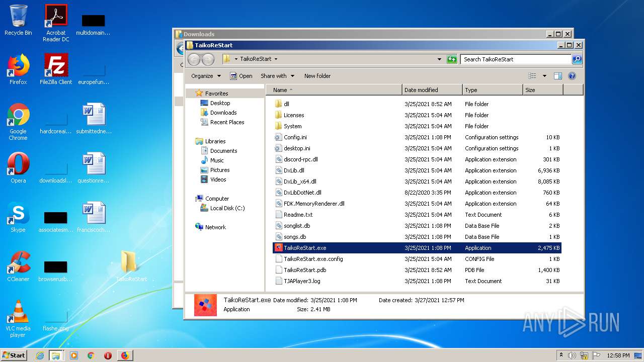Sort by the Type column header
The height and width of the screenshot is (362, 644).
tap(493, 90)
